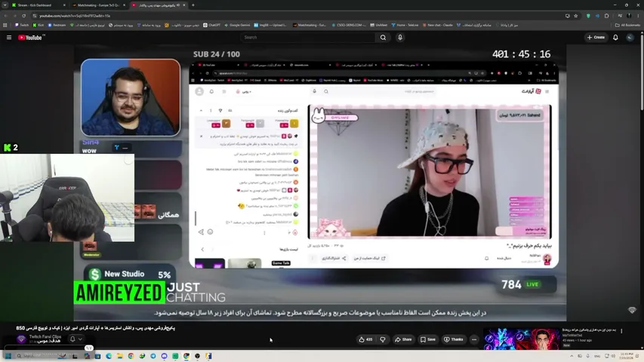Dislike the video with thumbs-down icon
Image resolution: width=644 pixels, height=362 pixels.
[x=382, y=339]
